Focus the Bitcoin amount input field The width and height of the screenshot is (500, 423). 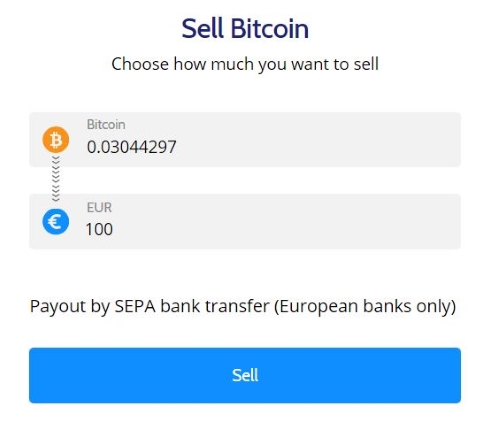245,140
